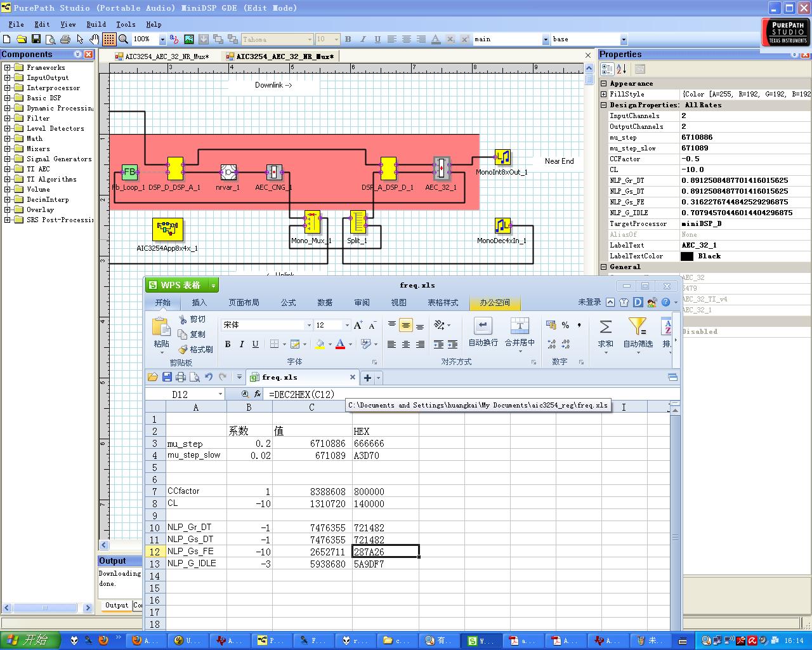Collapse the Appearance property section
The image size is (812, 650).
point(604,83)
